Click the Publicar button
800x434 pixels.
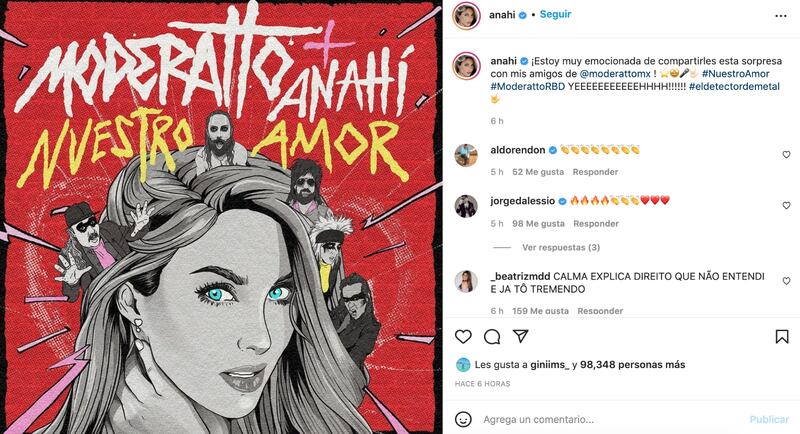(x=769, y=419)
